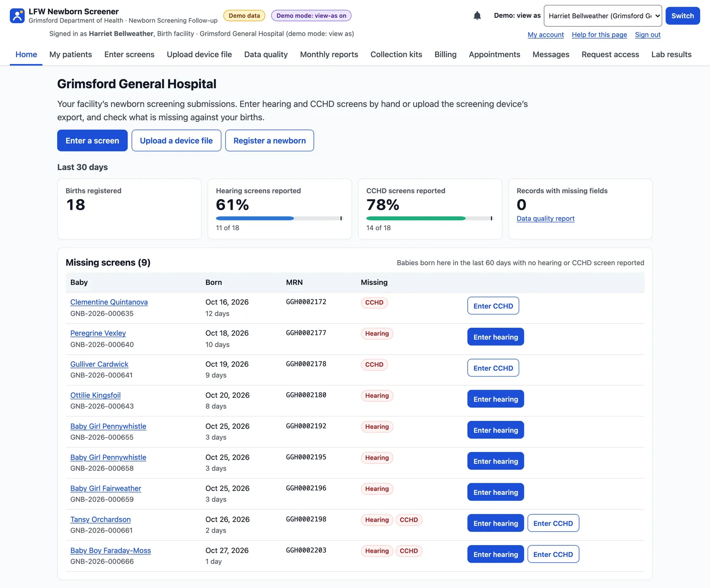Viewport: 710px width, 588px height.
Task: Click Upload a device file button
Action: (176, 141)
